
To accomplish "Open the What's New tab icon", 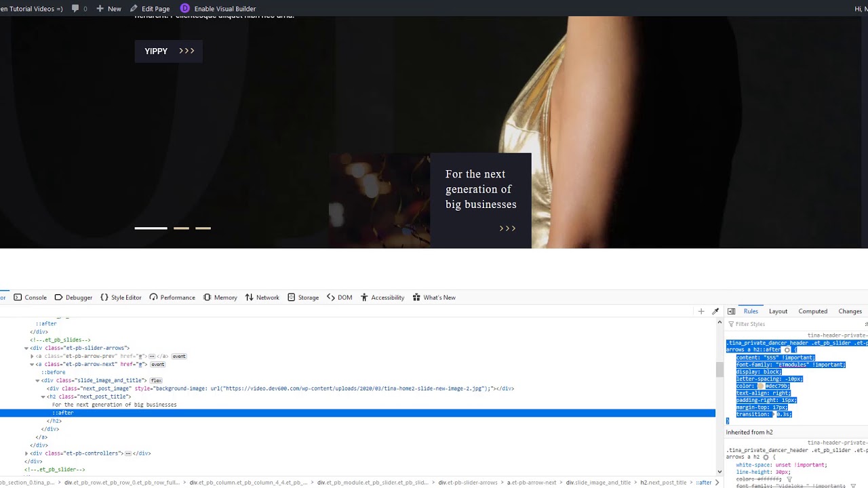I will tap(416, 298).
